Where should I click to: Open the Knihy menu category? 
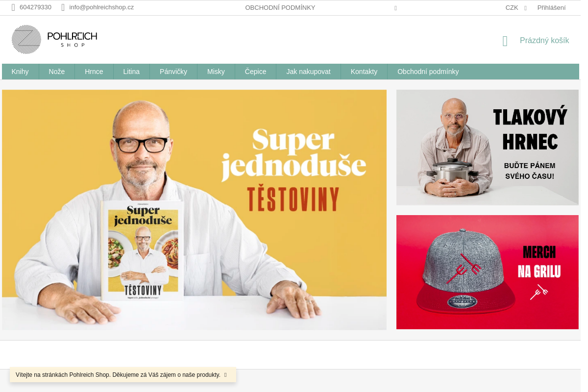point(20,72)
